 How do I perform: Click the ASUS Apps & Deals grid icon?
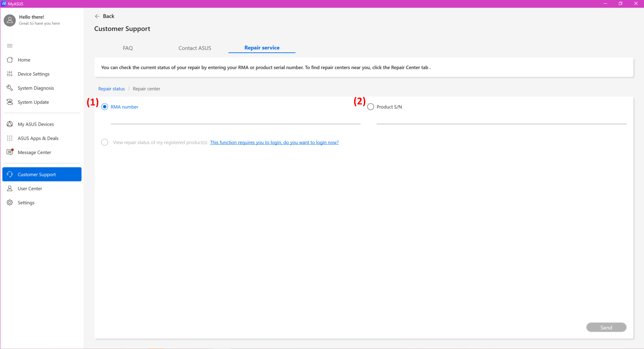pyautogui.click(x=10, y=138)
